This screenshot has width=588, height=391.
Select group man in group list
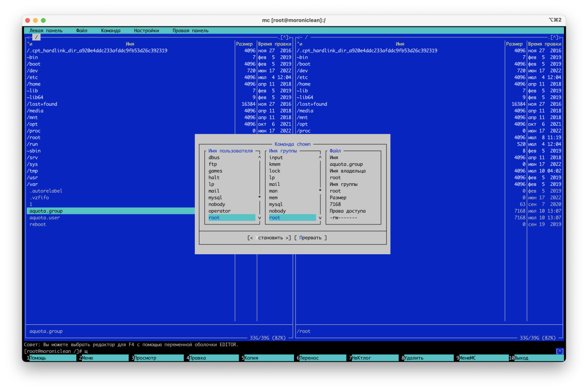point(273,191)
